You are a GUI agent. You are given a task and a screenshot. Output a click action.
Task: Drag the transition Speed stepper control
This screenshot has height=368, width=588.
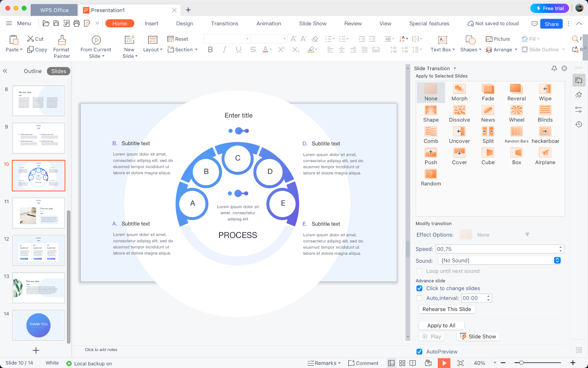[x=560, y=249]
